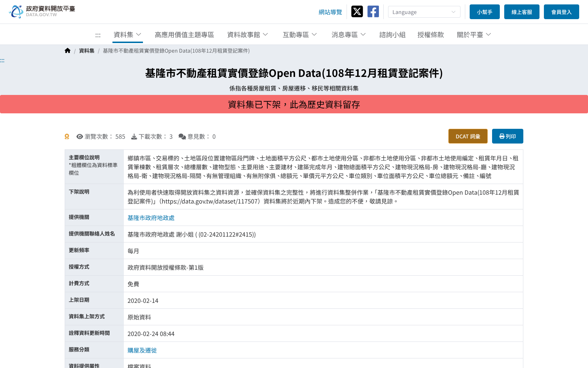Image resolution: width=588 pixels, height=368 pixels.
Task: Expand the 關於平臺 menu
Action: point(474,35)
